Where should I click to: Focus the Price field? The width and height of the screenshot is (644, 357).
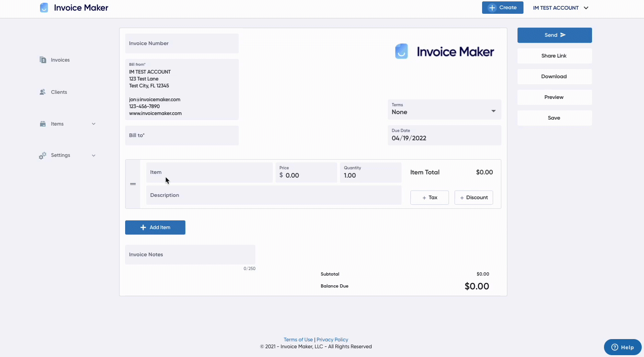click(x=306, y=173)
